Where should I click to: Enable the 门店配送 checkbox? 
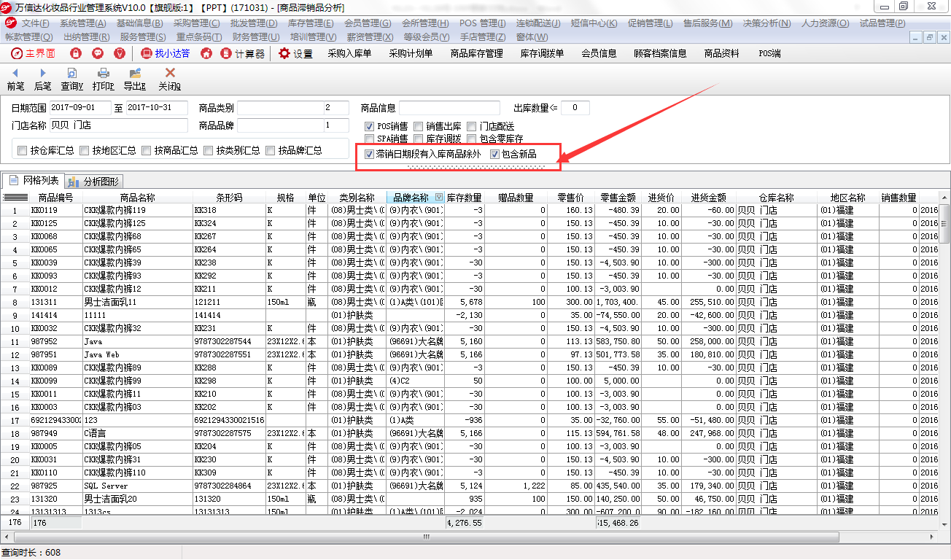click(473, 127)
